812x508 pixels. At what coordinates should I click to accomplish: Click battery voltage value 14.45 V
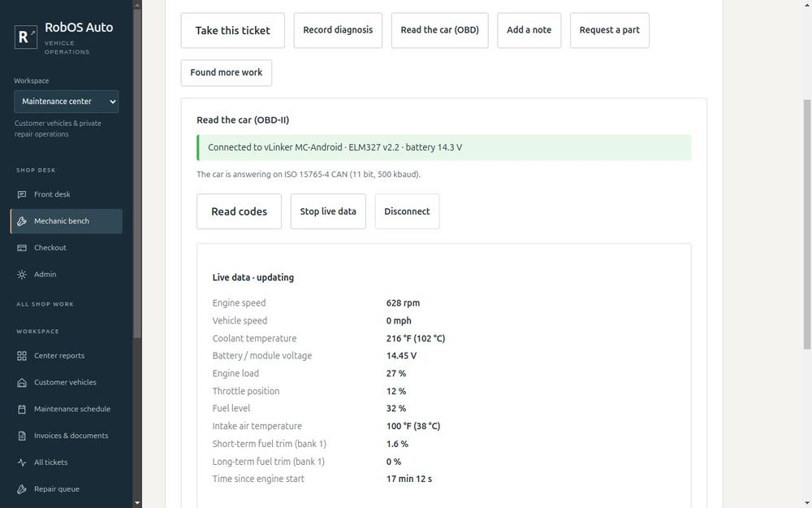click(x=401, y=356)
